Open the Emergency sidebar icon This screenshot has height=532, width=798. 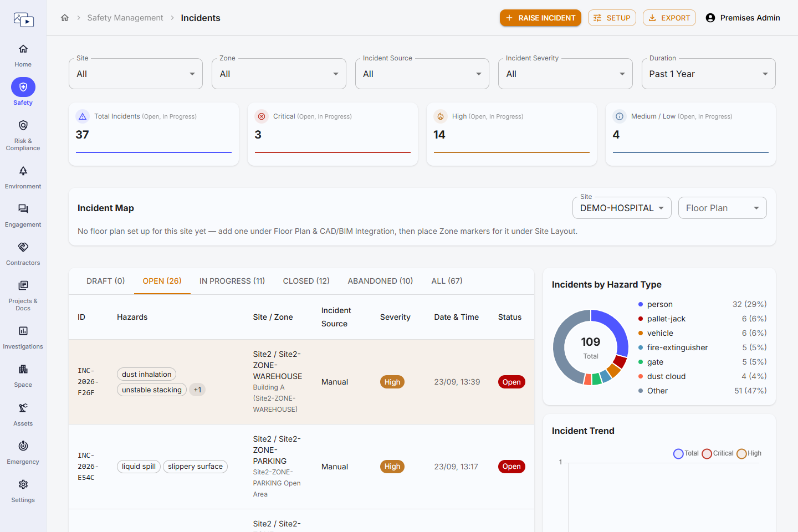click(23, 446)
